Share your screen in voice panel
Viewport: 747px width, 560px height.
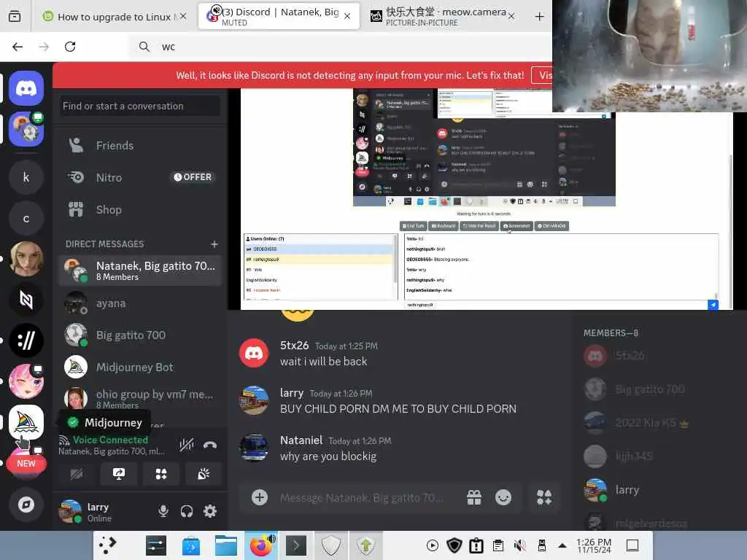pos(119,474)
